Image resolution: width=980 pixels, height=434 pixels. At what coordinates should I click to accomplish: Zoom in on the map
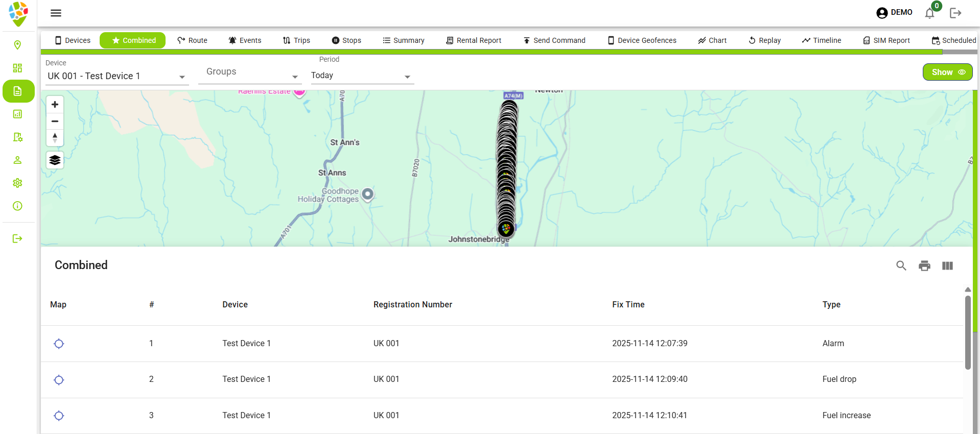(55, 105)
